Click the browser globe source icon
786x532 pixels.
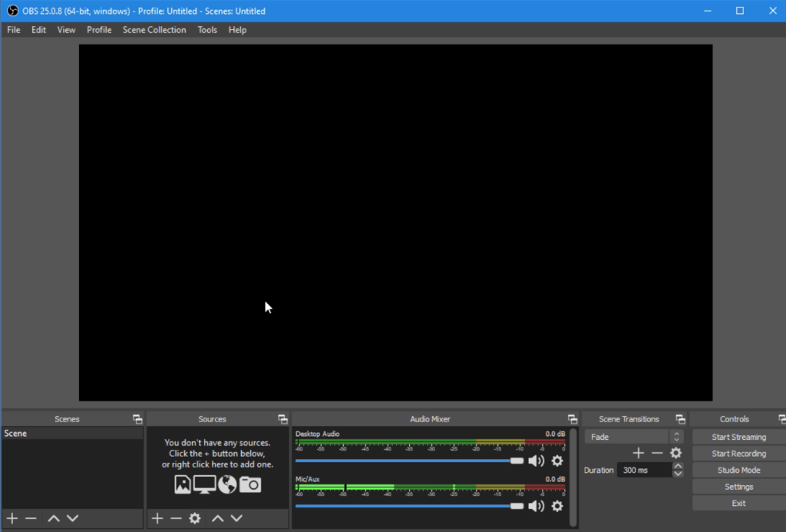227,484
